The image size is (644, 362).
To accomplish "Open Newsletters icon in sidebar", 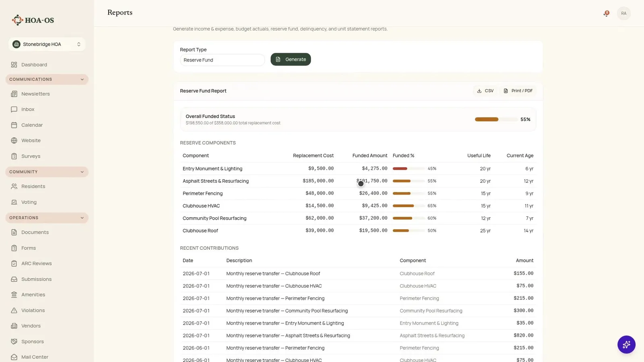I will pyautogui.click(x=14, y=94).
